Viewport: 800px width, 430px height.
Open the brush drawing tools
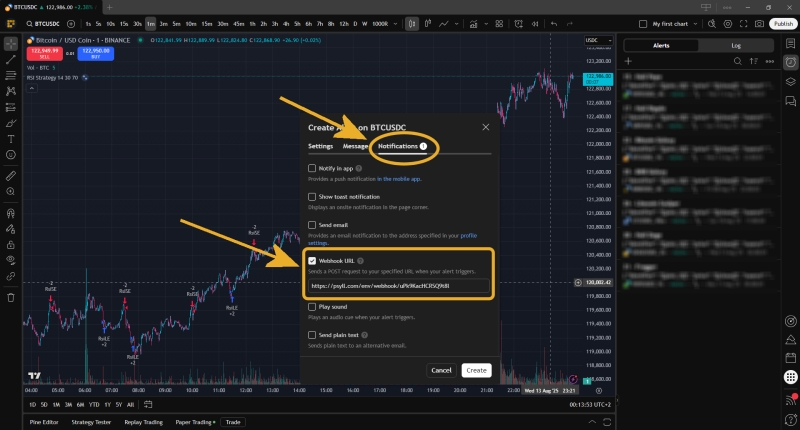tap(11, 123)
